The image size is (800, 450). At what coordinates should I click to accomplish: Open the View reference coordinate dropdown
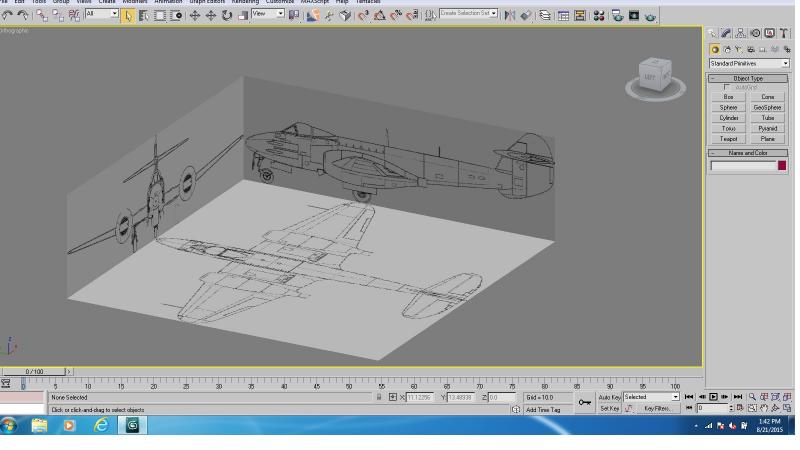[x=268, y=14]
